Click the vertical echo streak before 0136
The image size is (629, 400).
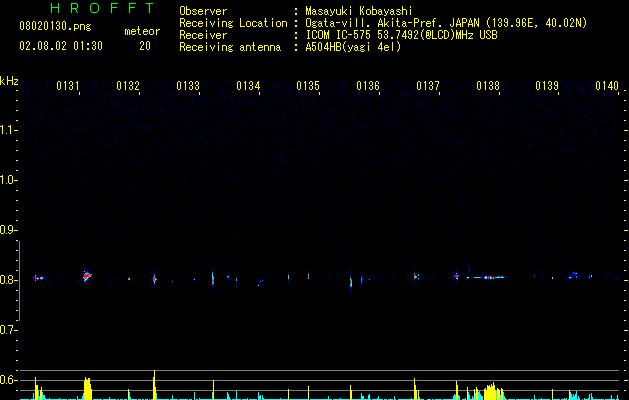[351, 282]
